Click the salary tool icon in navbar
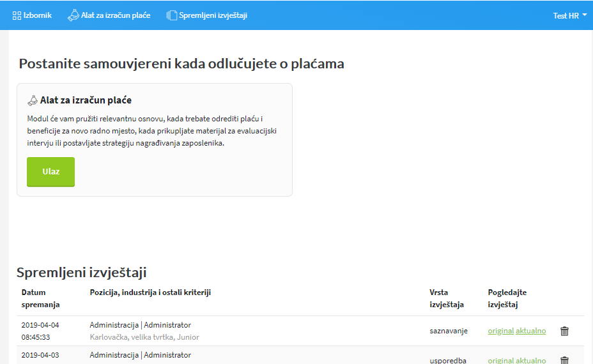593x364 pixels. 73,15
